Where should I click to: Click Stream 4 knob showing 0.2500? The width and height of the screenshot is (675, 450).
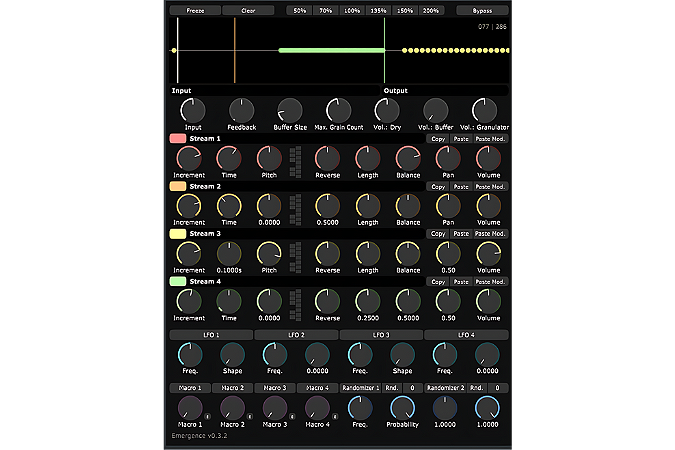[368, 301]
